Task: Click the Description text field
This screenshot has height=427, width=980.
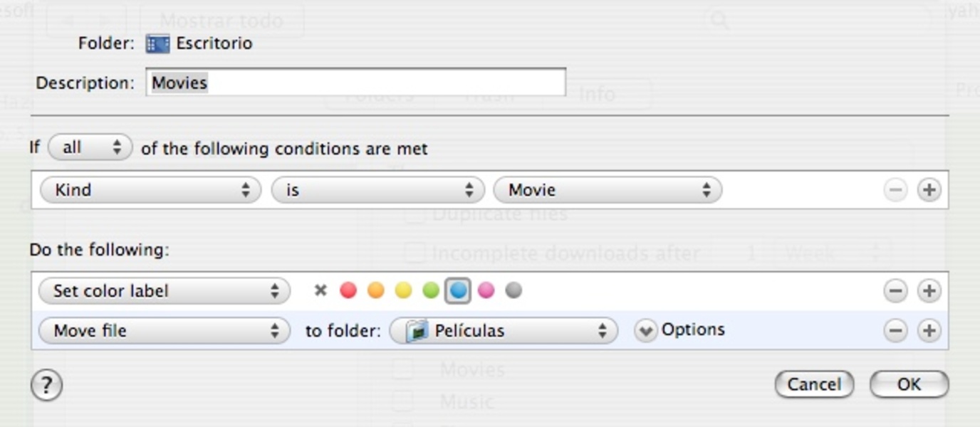Action: (356, 83)
